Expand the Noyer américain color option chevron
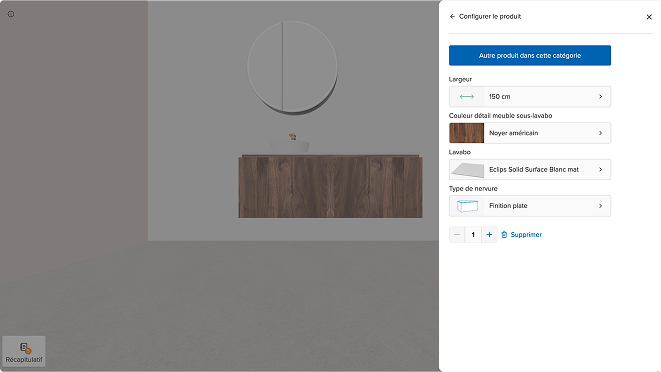 (x=601, y=133)
